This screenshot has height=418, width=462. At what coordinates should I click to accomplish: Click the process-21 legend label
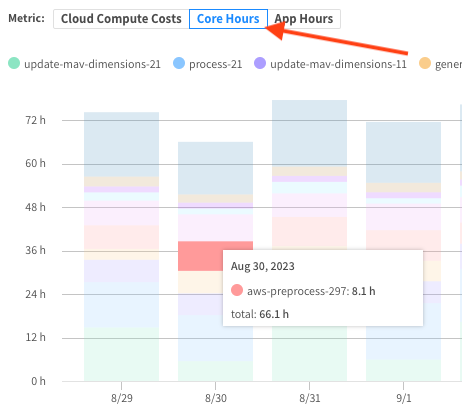(x=216, y=64)
